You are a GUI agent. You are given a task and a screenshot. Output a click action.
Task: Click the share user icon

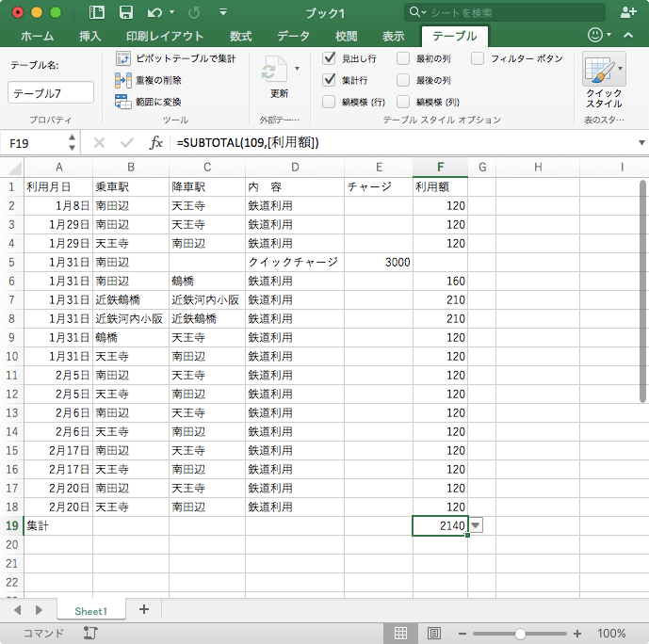pos(628,12)
